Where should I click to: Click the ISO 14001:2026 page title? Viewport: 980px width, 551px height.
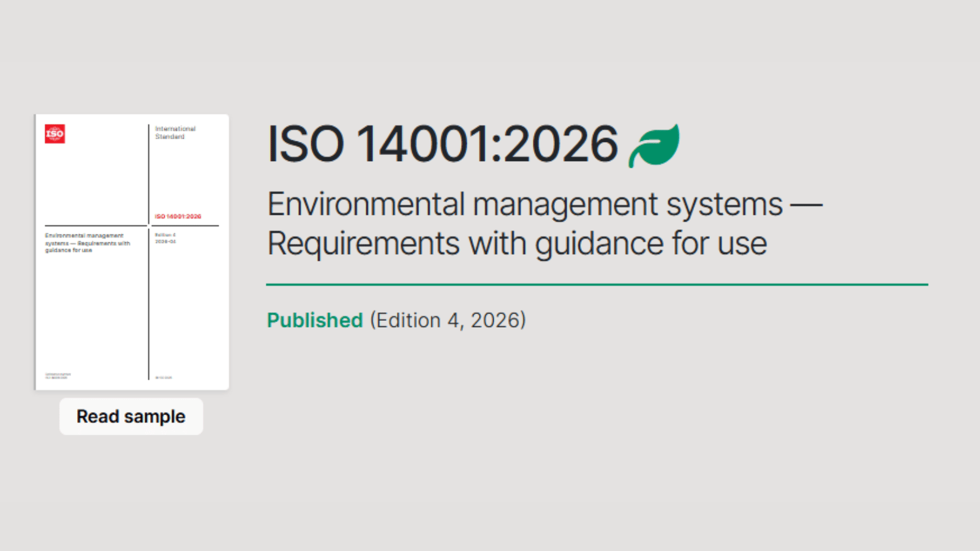point(442,144)
